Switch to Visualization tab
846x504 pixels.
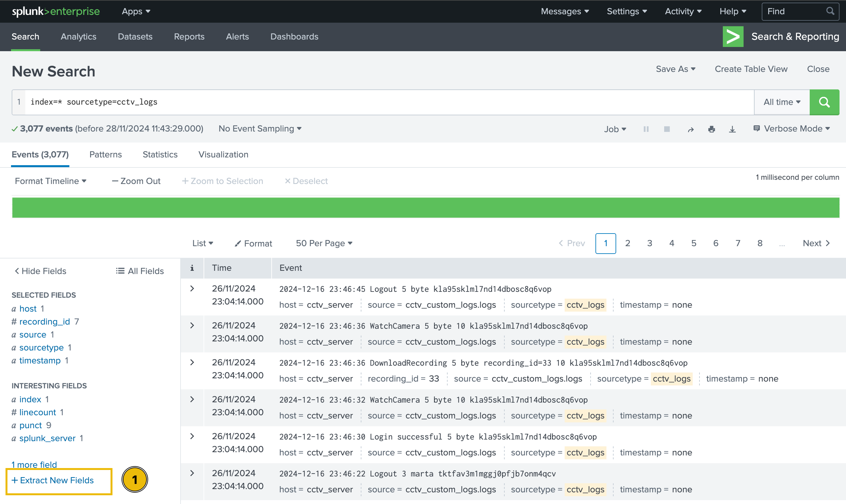click(224, 155)
